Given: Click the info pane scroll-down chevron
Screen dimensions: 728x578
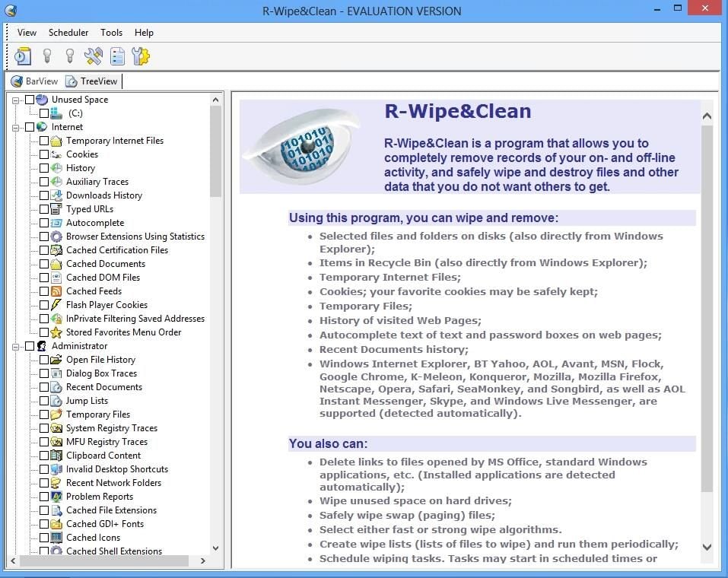Looking at the screenshot, I should [707, 548].
